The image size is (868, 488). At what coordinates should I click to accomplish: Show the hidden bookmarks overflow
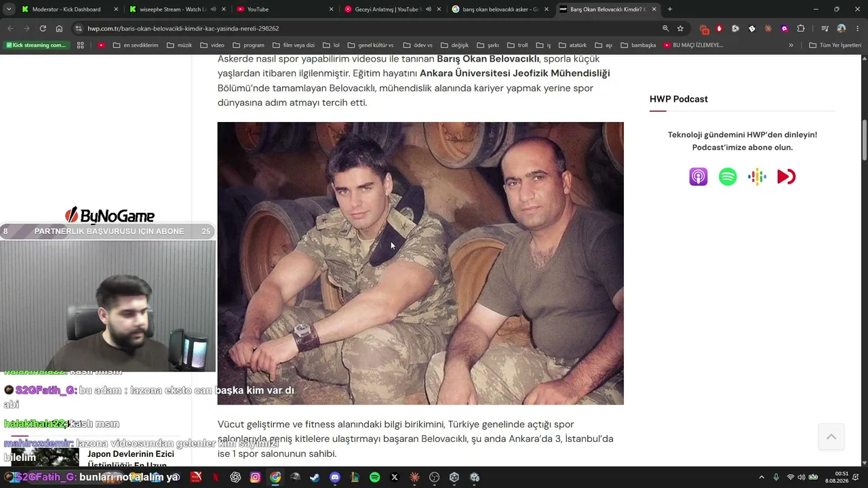point(791,45)
